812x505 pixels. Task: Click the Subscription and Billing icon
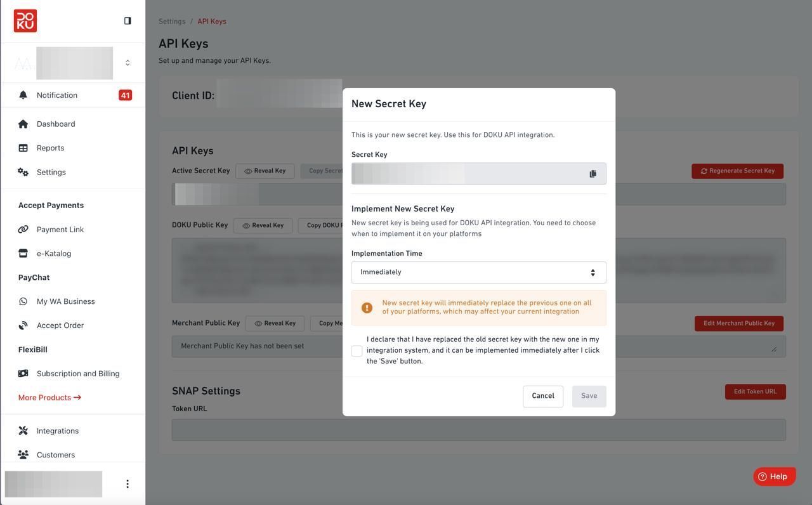23,374
